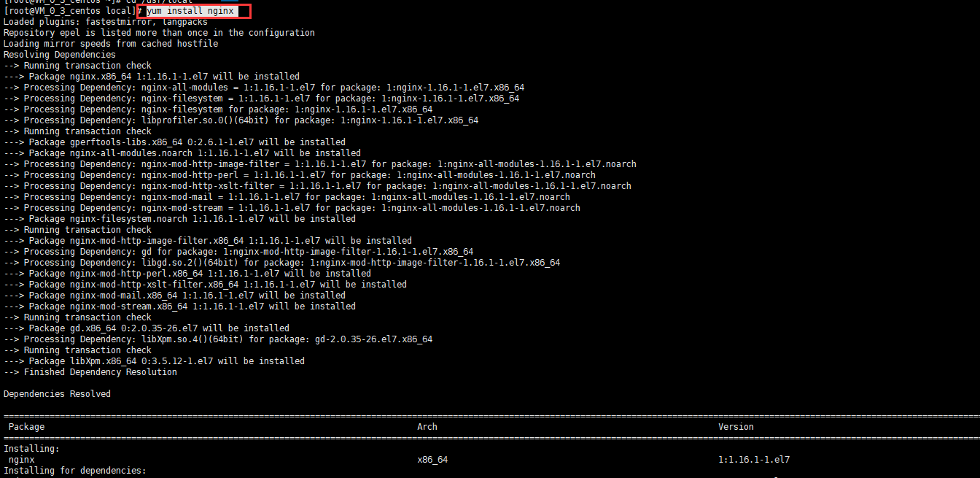The image size is (980, 478).
Task: Select the "Package nginx-filesystem.noarch" install line
Action: coord(179,219)
